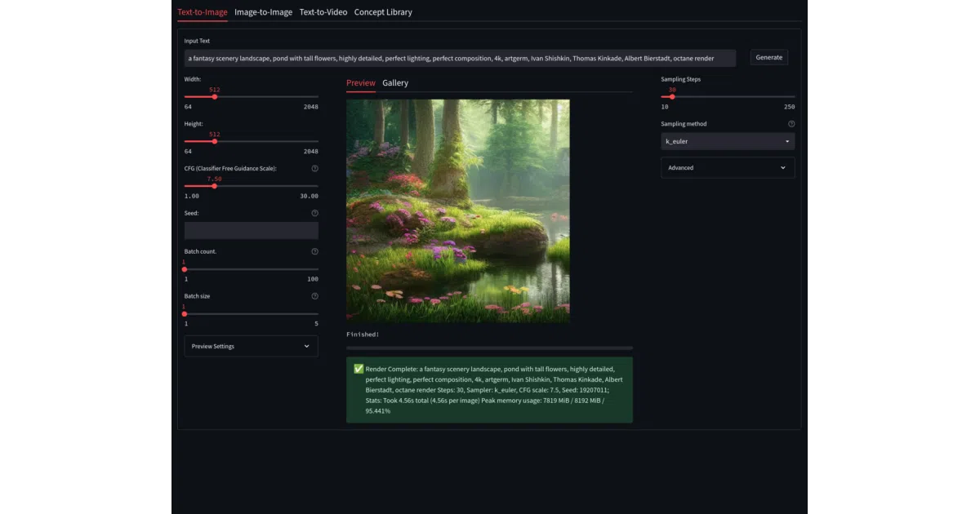Click the Width value 512
Screen dimensions: 980x514
[215, 90]
